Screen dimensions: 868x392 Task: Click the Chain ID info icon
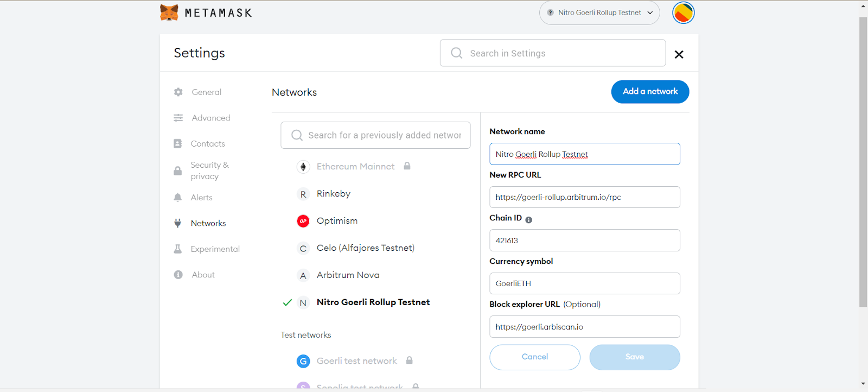point(528,220)
